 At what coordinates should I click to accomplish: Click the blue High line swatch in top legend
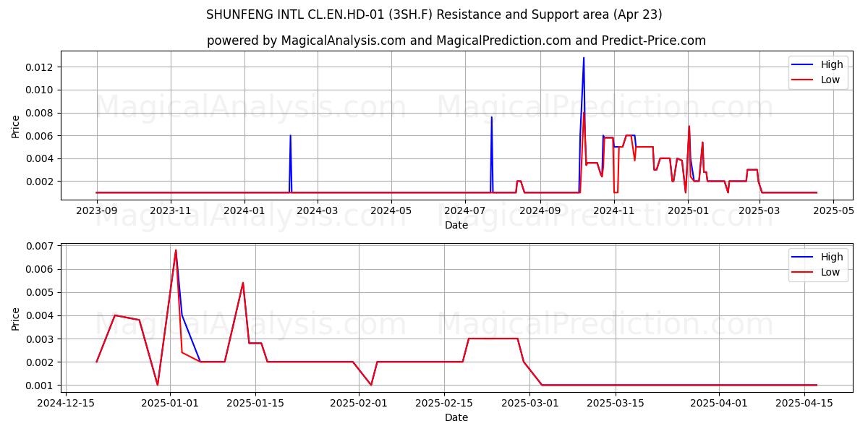pyautogui.click(x=803, y=65)
